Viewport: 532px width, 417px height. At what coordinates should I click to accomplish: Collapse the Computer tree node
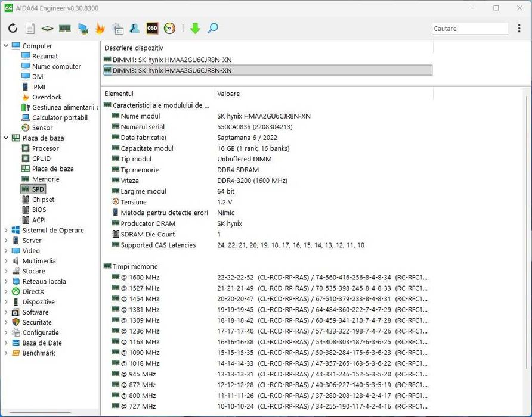click(6, 45)
